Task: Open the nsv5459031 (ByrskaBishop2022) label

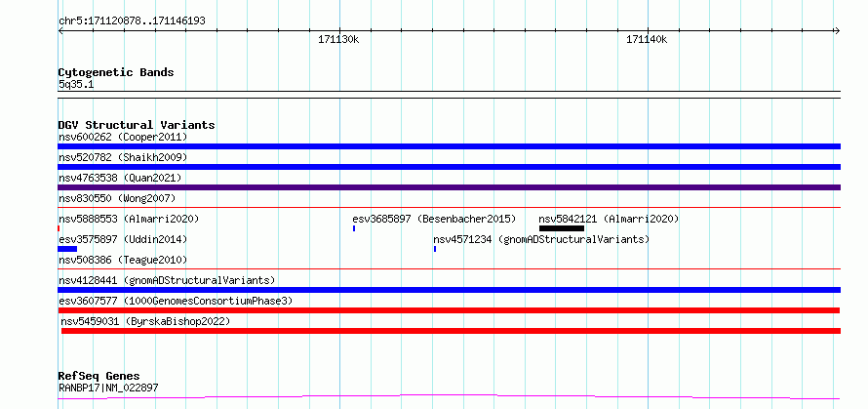Action: 145,321
